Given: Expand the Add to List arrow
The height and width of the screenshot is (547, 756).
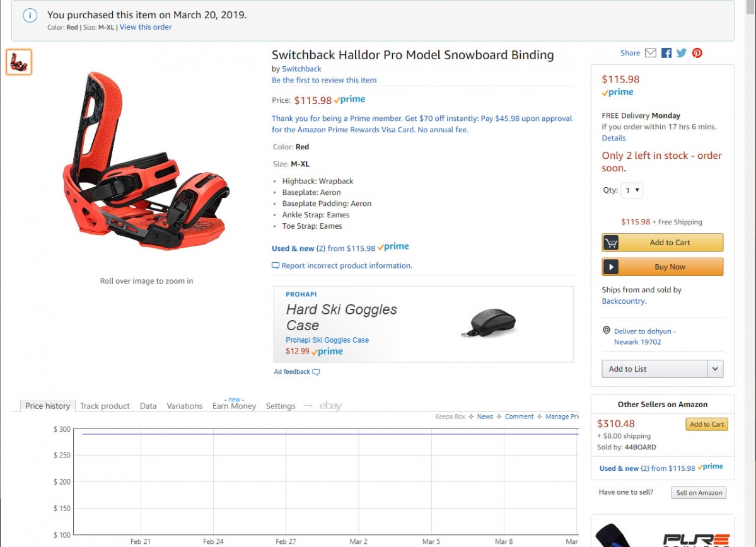Looking at the screenshot, I should 715,369.
